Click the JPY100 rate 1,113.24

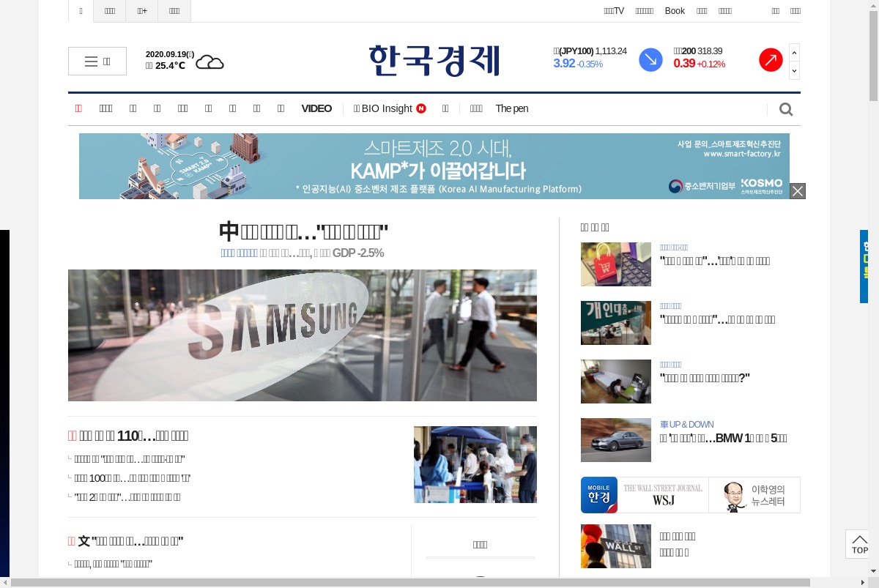[x=611, y=51]
